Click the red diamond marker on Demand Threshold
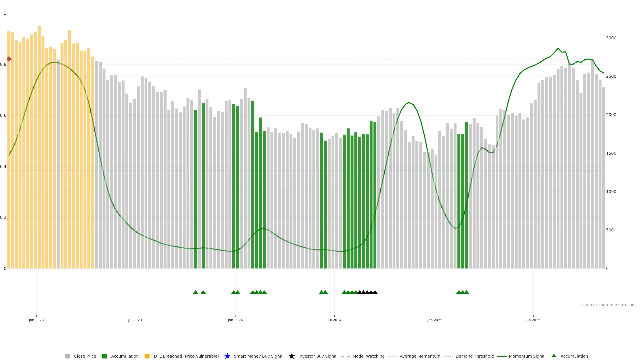 9,59
